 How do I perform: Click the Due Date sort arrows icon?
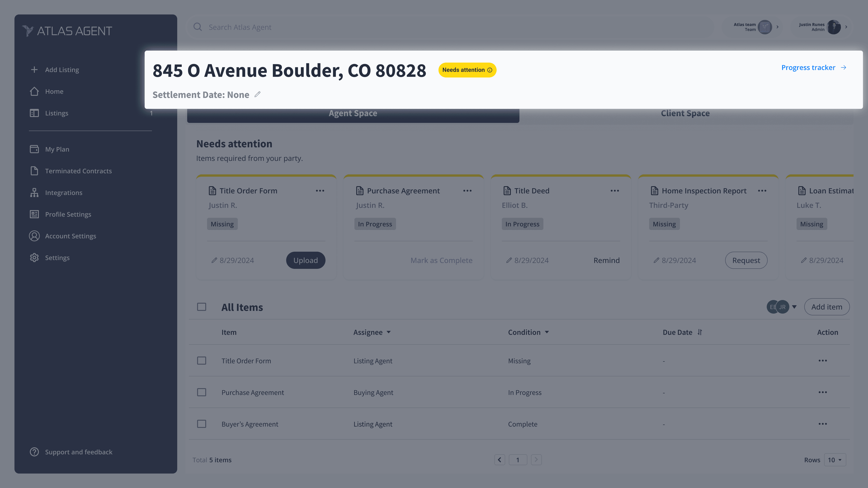[700, 332]
